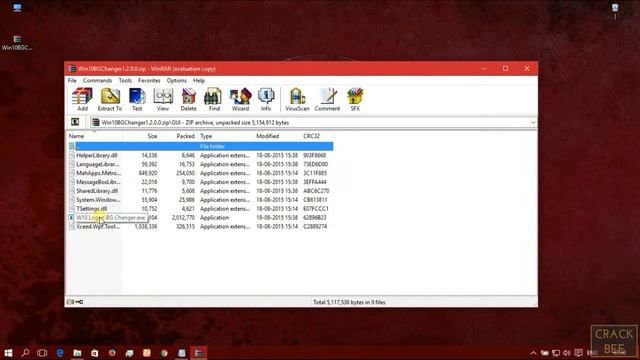Select the This PC desktop icon
This screenshot has width=640, height=360.
click(17, 8)
